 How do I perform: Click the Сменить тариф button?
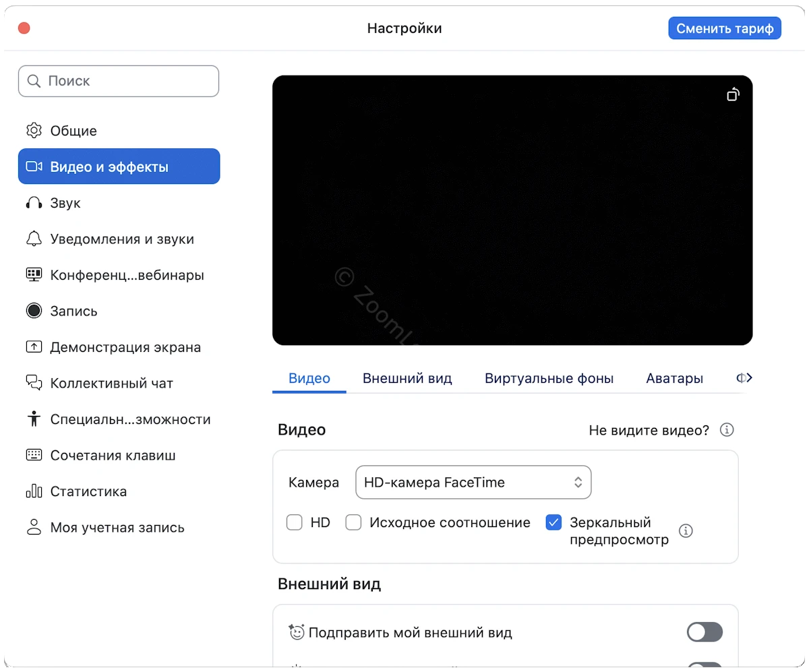[725, 28]
